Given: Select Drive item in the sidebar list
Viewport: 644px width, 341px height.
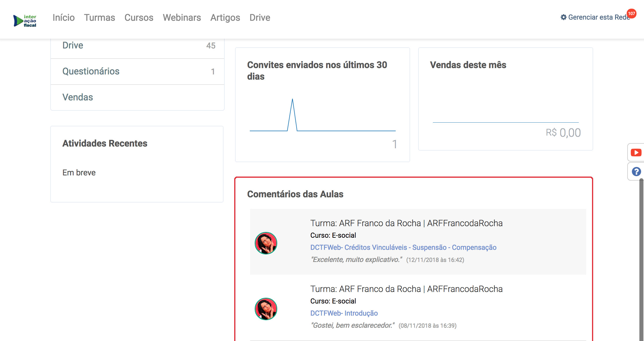Looking at the screenshot, I should pos(73,45).
